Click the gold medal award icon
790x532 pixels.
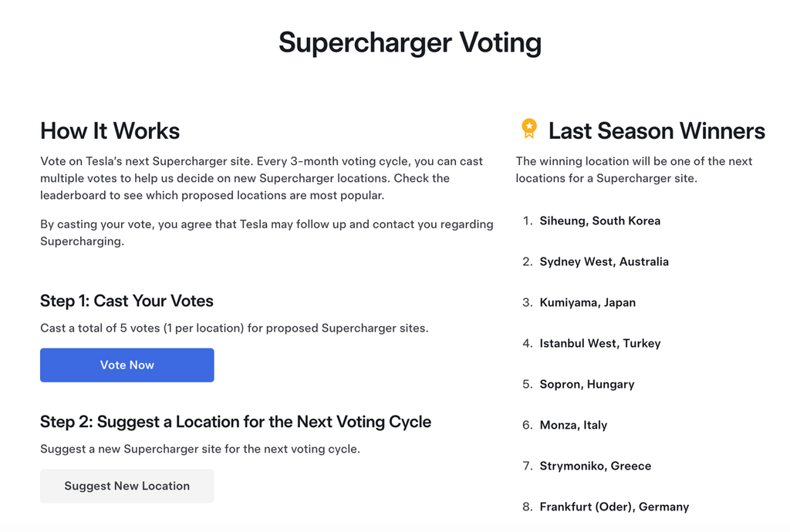528,130
